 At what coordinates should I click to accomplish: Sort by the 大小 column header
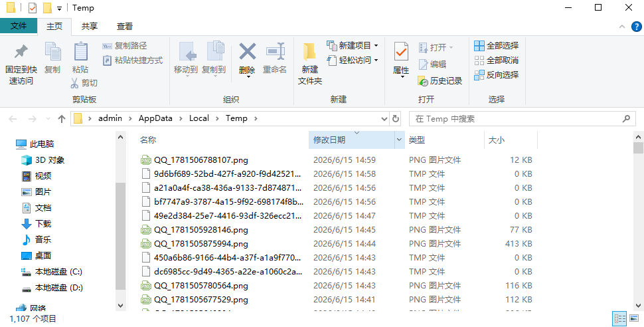[496, 140]
